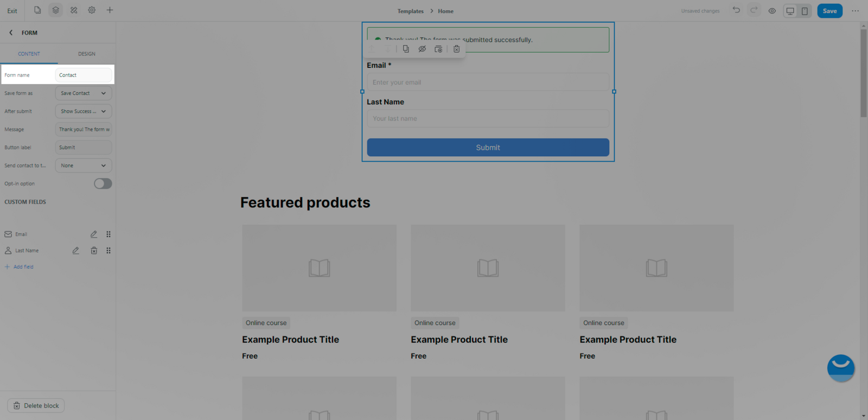Image resolution: width=868 pixels, height=420 pixels.
Task: Click the undo arrow in top bar
Action: click(x=736, y=10)
